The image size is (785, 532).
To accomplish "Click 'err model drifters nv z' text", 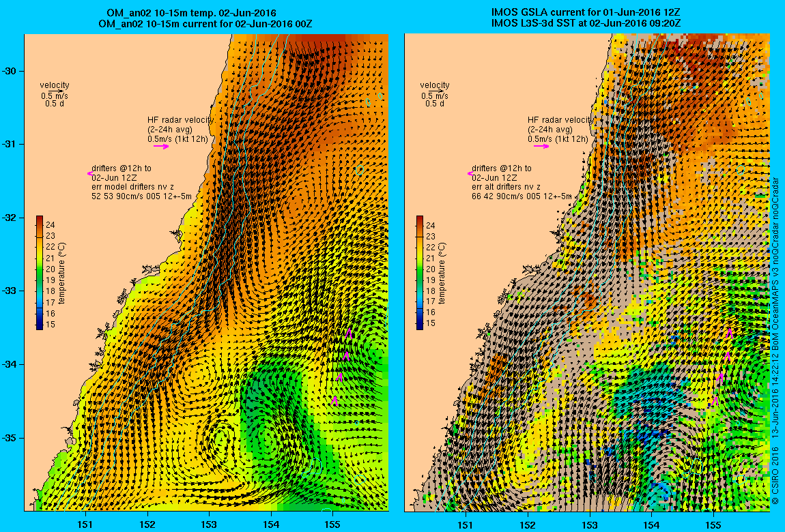I will coord(132,187).
